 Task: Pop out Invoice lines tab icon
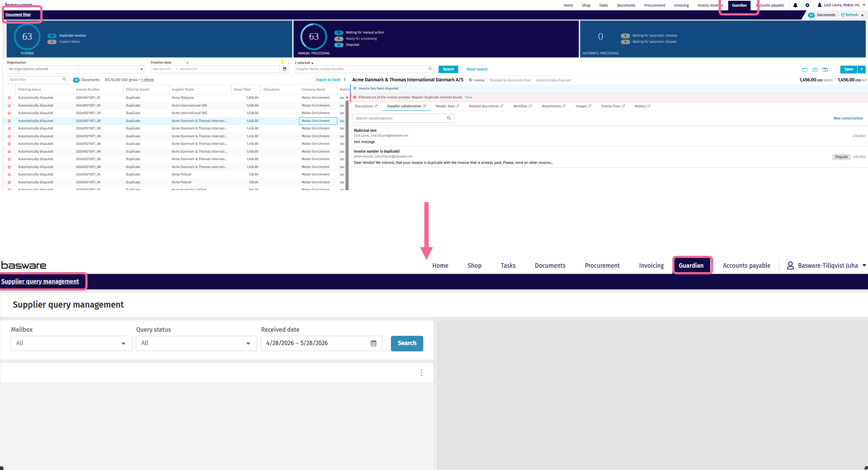623,106
